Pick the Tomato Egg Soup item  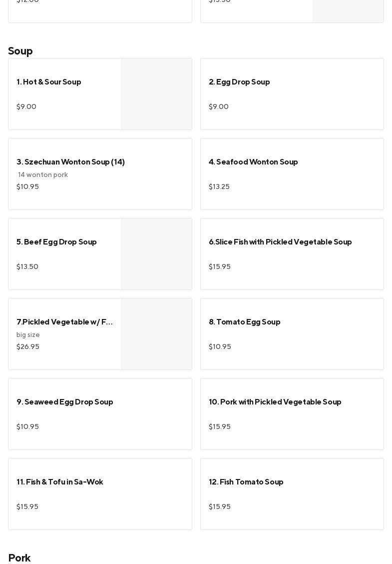pos(245,322)
